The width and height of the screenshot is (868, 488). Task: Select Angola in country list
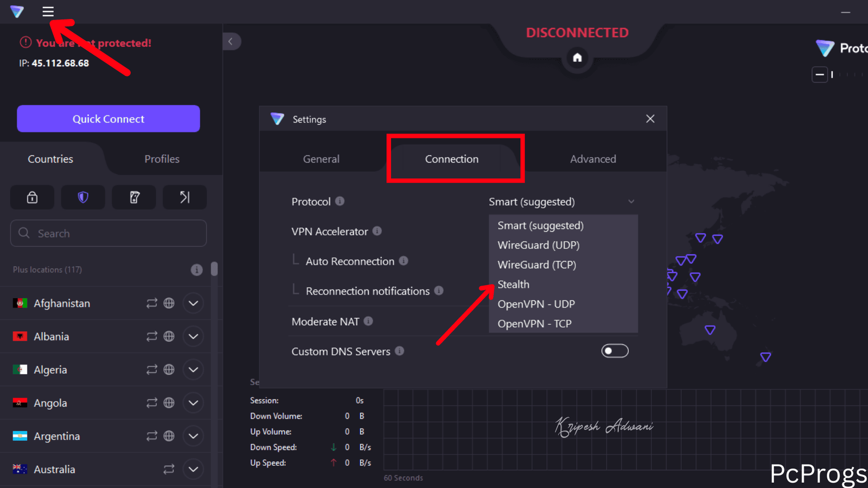(50, 403)
